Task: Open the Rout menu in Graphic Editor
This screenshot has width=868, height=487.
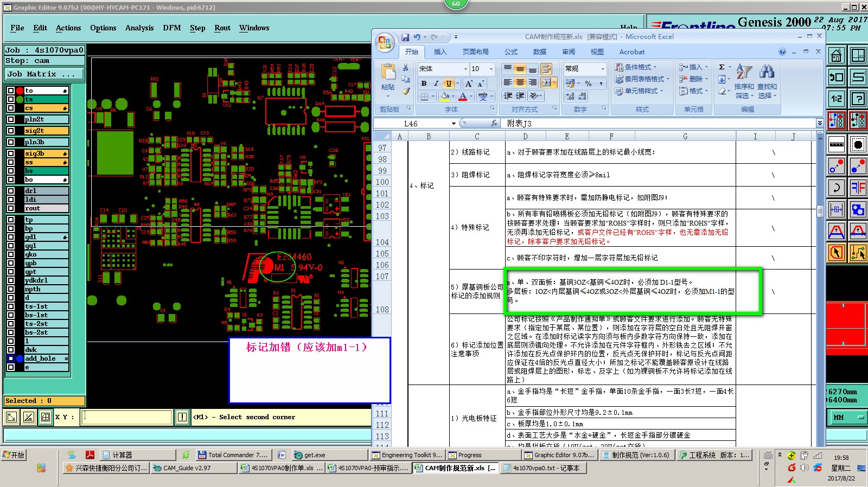Action: (x=222, y=28)
